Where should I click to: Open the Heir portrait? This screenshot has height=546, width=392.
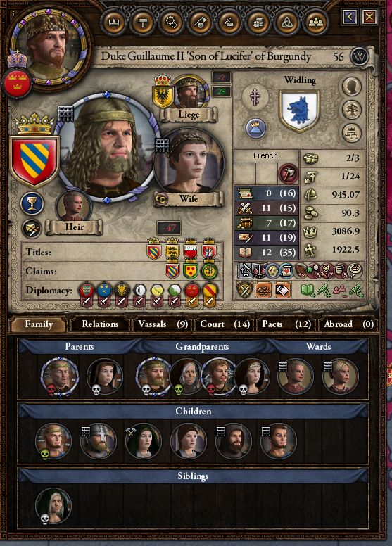point(74,206)
